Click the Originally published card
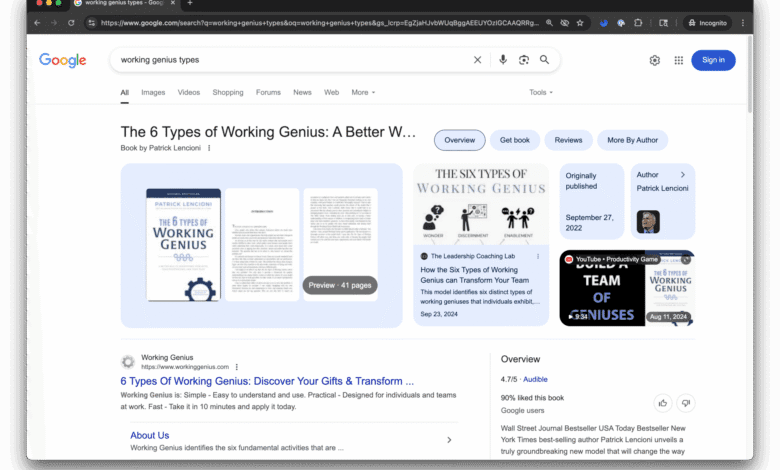 (x=591, y=201)
